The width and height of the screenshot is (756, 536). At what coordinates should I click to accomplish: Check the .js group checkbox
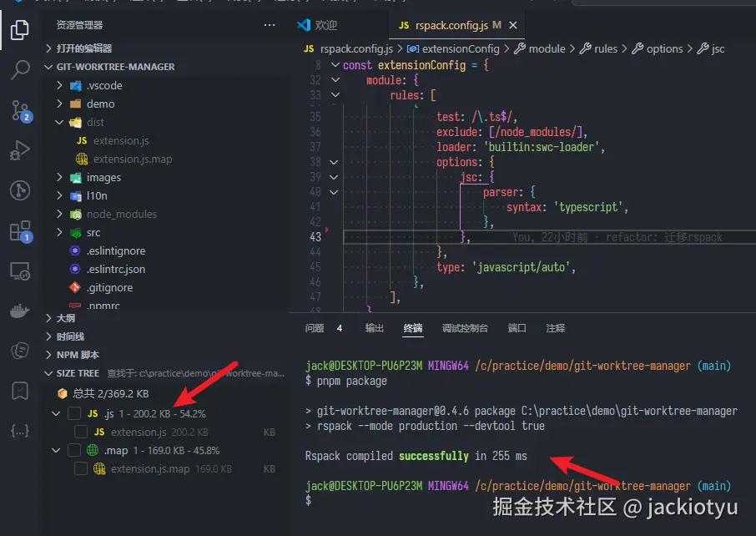coord(74,413)
